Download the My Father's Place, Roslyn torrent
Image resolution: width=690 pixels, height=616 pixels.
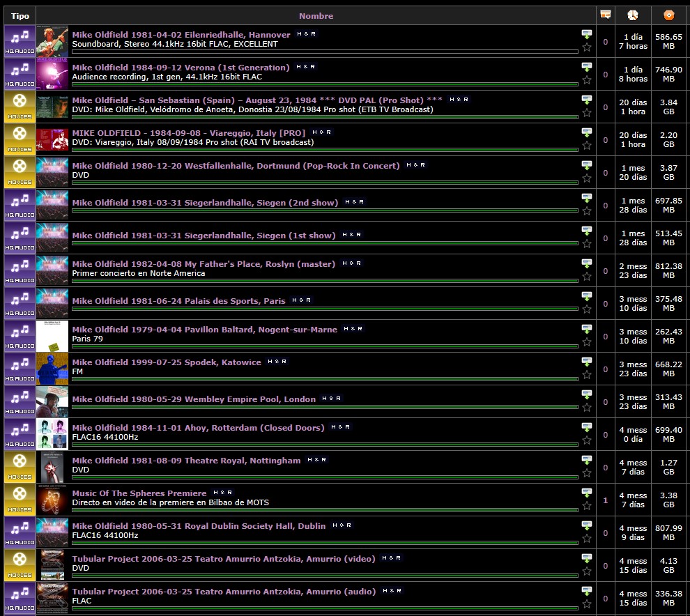pos(587,264)
